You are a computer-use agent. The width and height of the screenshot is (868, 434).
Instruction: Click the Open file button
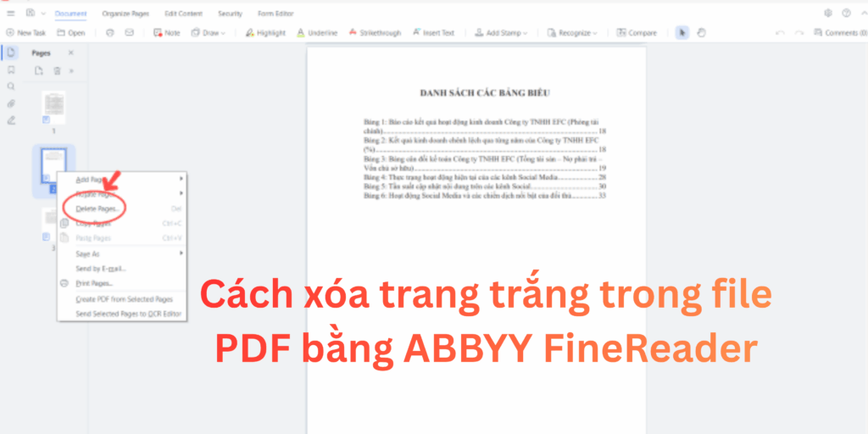(71, 33)
